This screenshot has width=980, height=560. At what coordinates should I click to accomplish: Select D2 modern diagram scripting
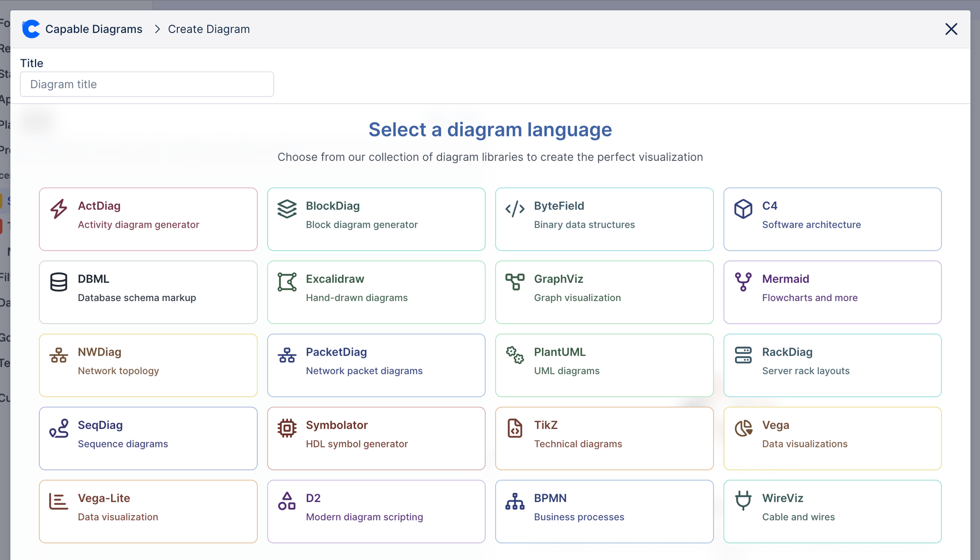(x=376, y=511)
